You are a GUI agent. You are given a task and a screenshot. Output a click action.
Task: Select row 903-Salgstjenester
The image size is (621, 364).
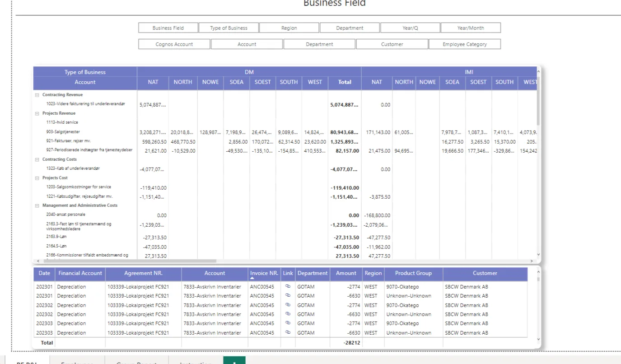[x=63, y=132]
